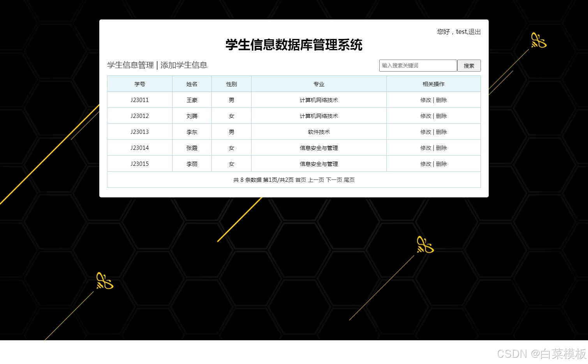Click 修改 for student 张霞
The height and width of the screenshot is (364, 588).
[x=426, y=148]
